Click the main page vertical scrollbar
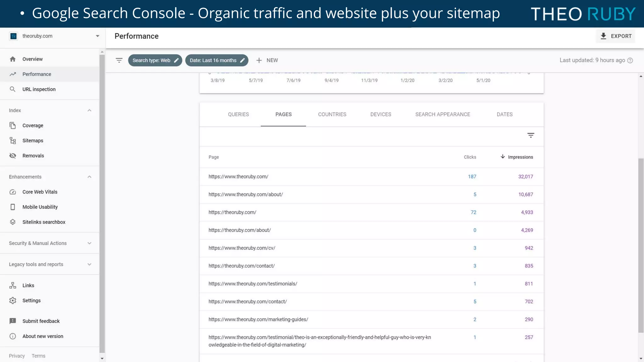Image resolution: width=644 pixels, height=362 pixels. (641, 245)
